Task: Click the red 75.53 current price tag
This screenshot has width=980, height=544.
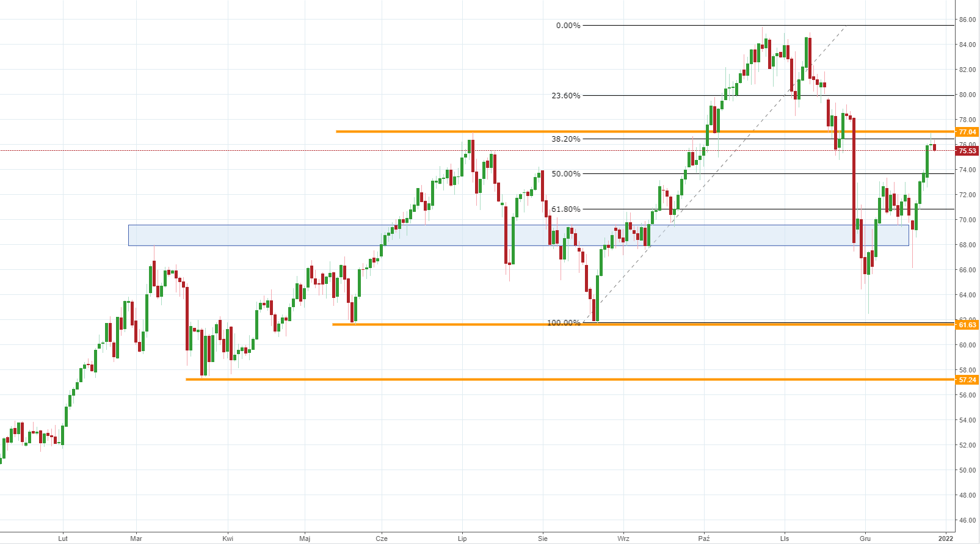Action: [x=967, y=151]
